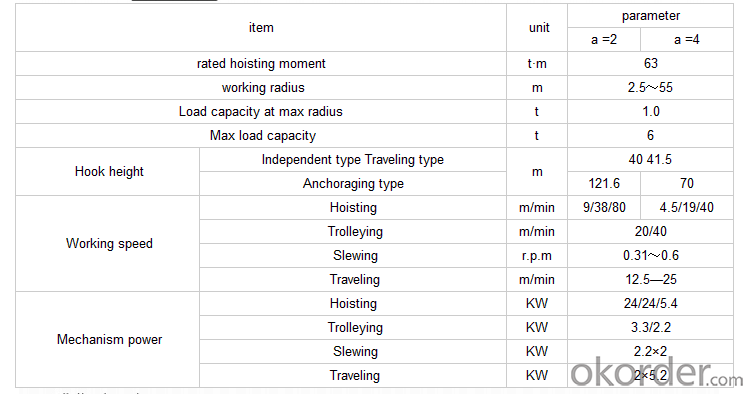Click the 'Mechanism power' group cell

108,339
